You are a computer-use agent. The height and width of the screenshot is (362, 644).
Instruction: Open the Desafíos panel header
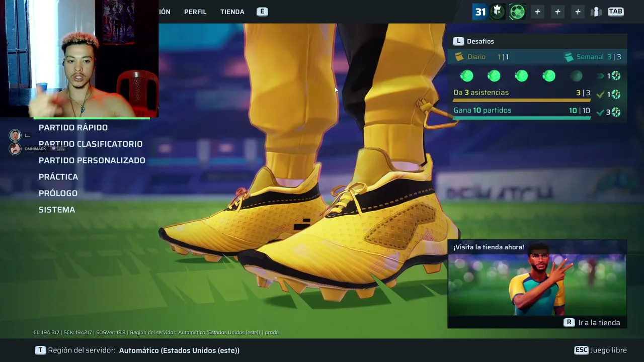[x=537, y=41]
